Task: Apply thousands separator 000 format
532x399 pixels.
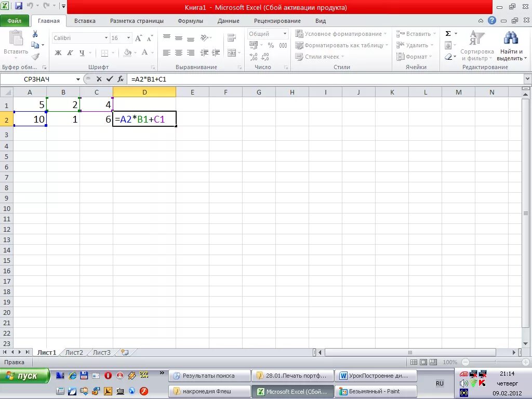Action: [x=283, y=45]
